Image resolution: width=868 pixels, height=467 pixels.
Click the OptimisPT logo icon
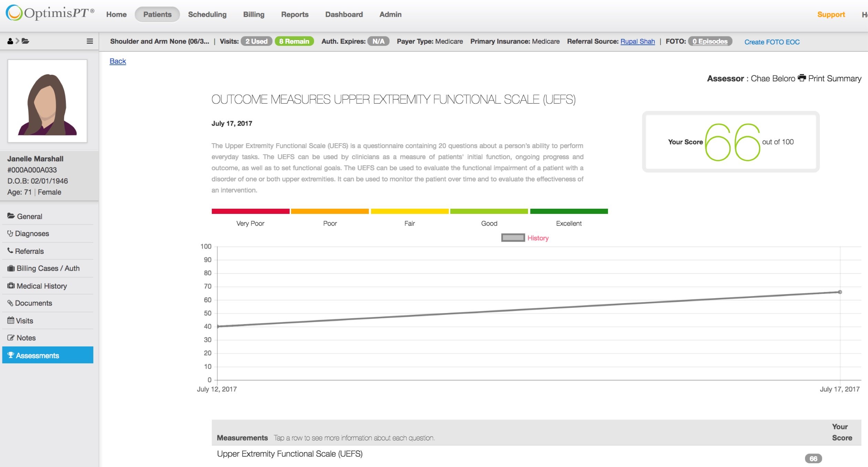click(14, 13)
